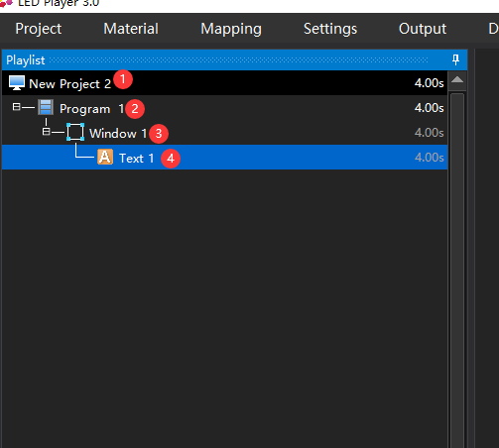
Task: Click the Playlist panel title bar
Action: 234,59
